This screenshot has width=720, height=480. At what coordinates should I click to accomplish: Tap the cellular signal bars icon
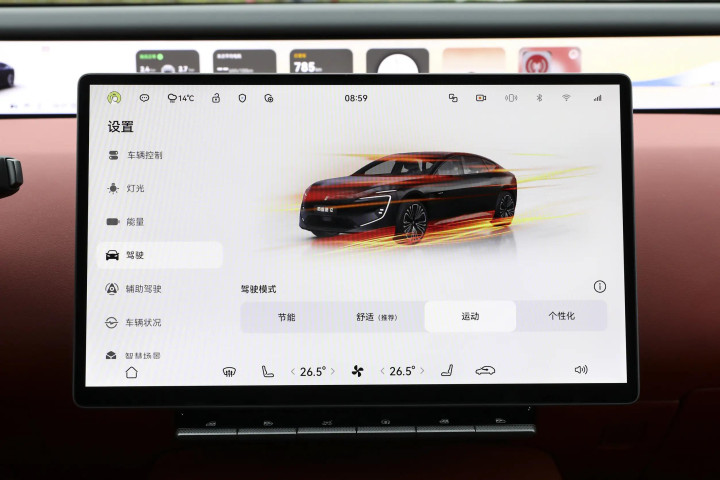coord(597,98)
